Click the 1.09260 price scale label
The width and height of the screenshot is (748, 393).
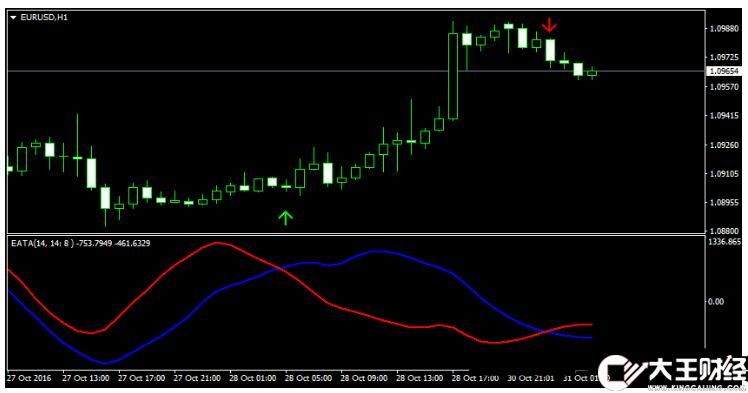coord(724,145)
